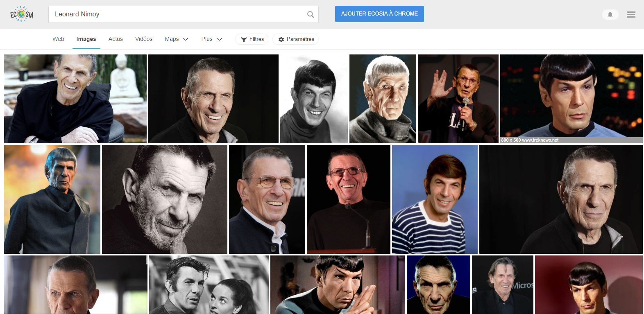Viewport: 644px width, 314px height.
Task: Expand the Maps dropdown
Action: pos(177,39)
